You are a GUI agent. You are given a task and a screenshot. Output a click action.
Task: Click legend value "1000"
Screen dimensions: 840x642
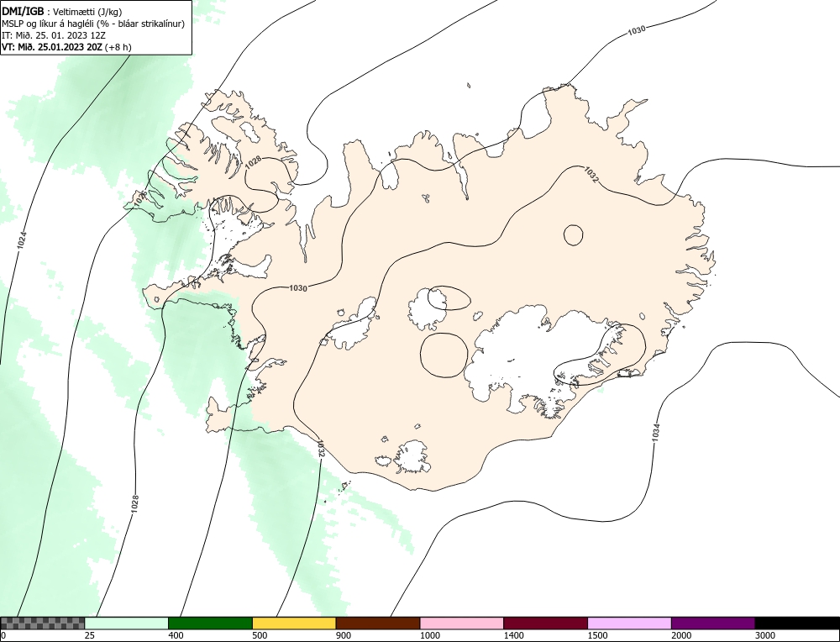point(429,636)
